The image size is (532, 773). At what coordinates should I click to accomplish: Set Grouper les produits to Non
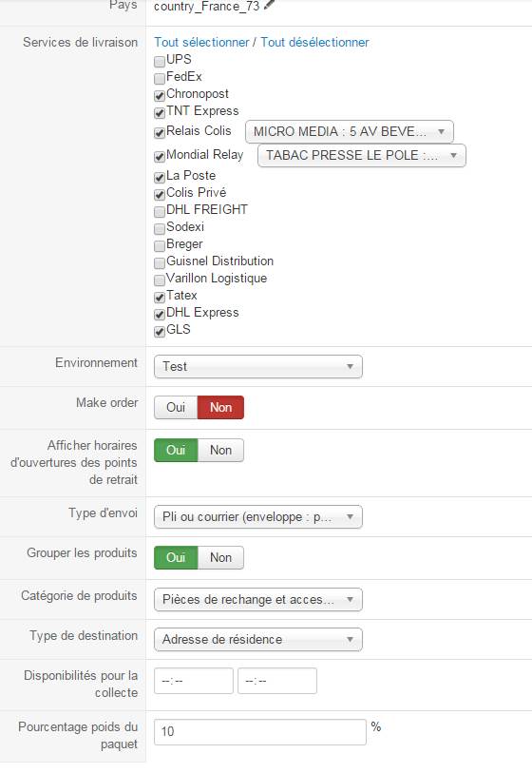pyautogui.click(x=220, y=557)
